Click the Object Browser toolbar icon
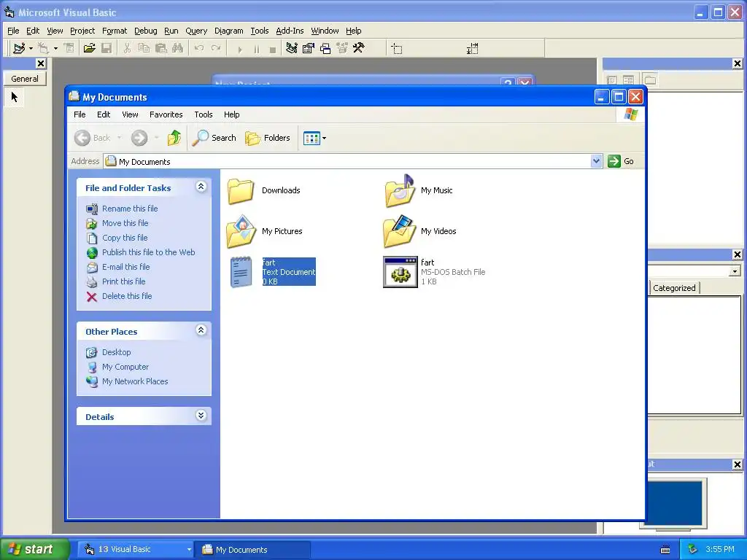747x560 pixels. (342, 48)
